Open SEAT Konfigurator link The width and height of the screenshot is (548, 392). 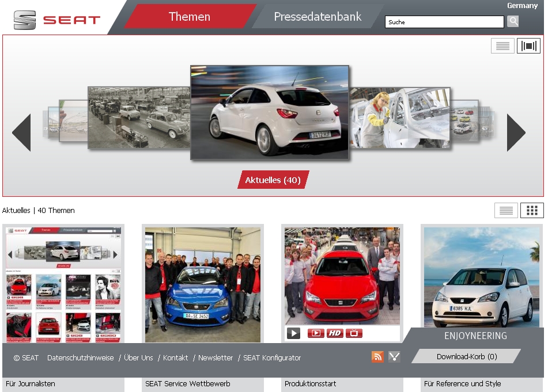click(272, 358)
